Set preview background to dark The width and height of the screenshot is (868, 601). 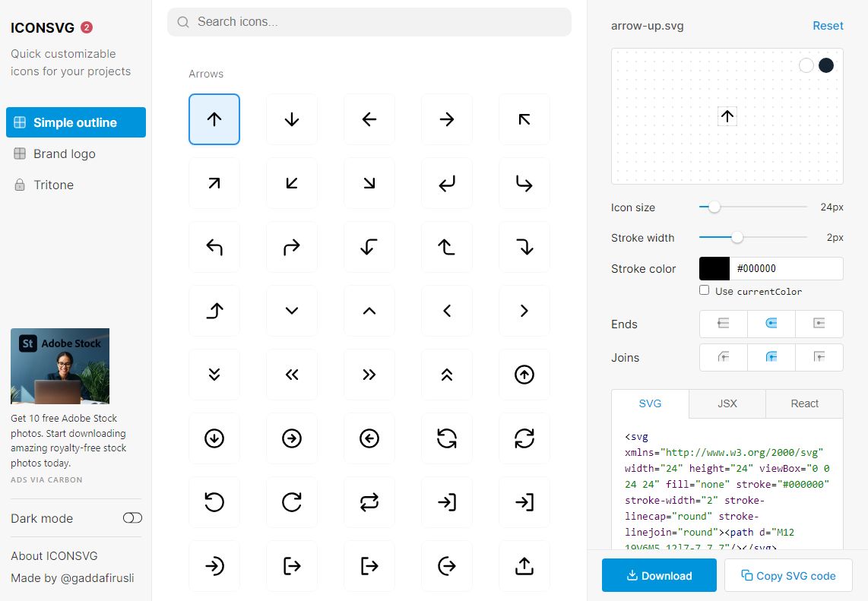(x=826, y=65)
